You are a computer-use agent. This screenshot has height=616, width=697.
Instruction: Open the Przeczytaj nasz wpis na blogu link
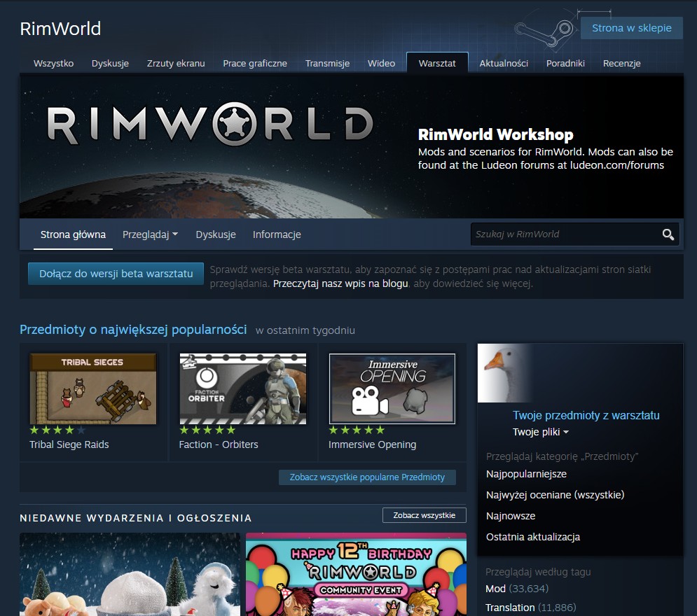[341, 283]
